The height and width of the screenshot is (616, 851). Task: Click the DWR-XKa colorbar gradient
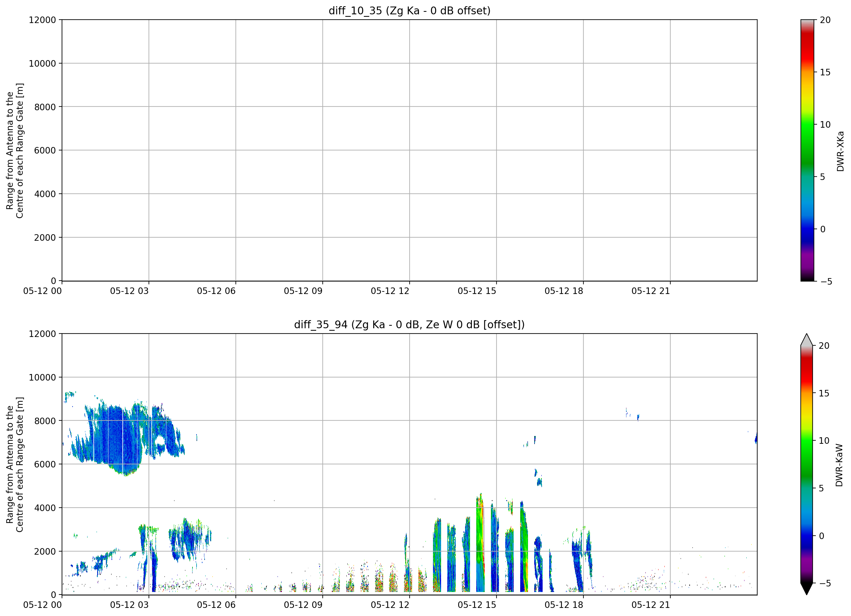coord(807,150)
